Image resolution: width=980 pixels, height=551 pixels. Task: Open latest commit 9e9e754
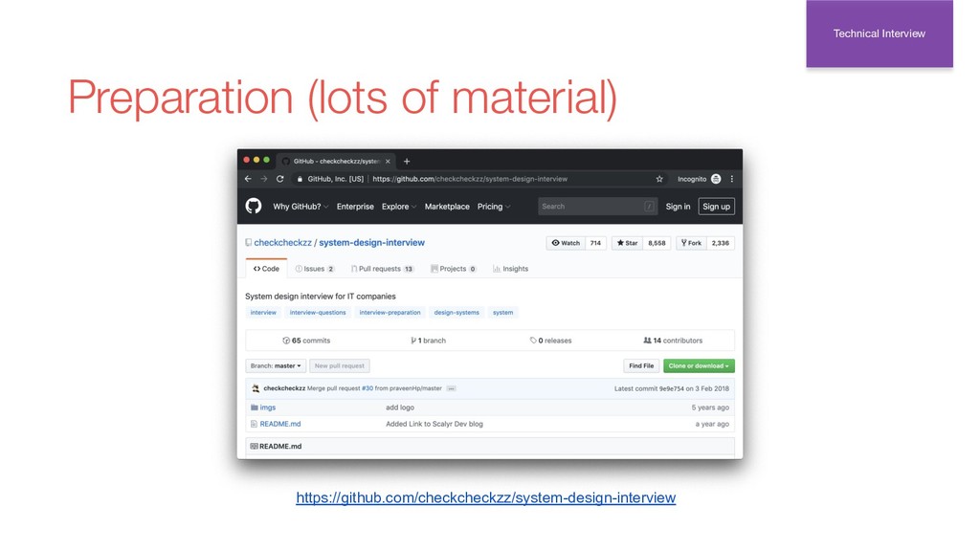point(671,388)
